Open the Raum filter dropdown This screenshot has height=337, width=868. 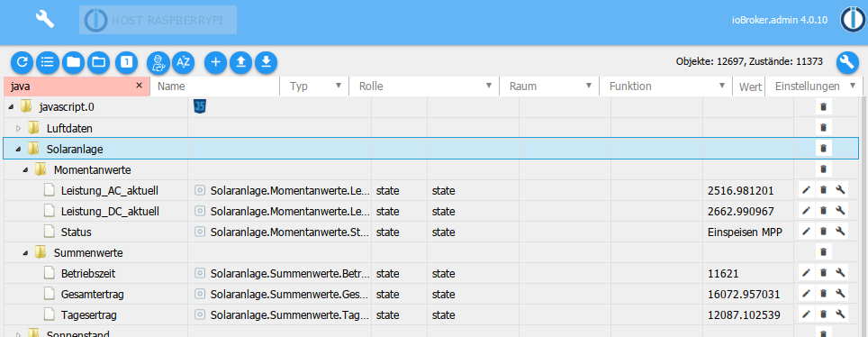589,87
